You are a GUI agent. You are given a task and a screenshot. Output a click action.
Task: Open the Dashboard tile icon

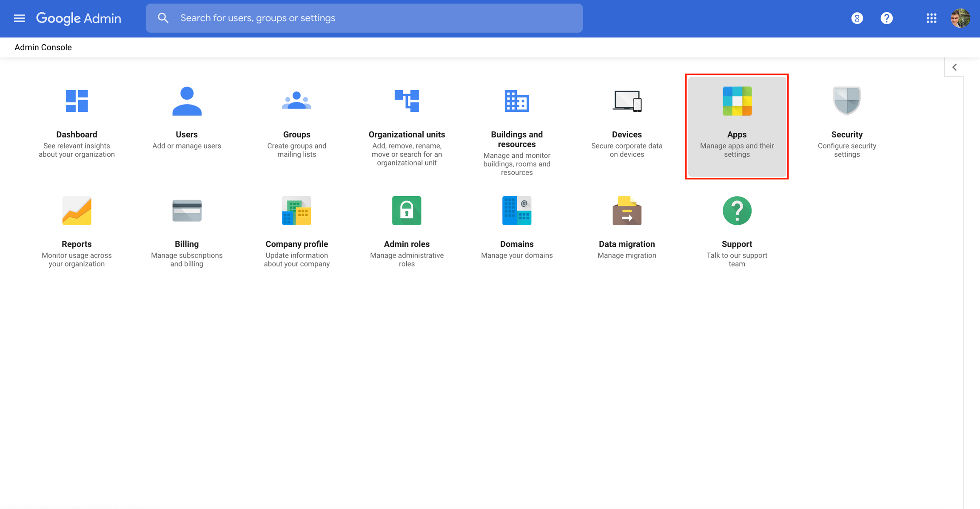pyautogui.click(x=77, y=101)
